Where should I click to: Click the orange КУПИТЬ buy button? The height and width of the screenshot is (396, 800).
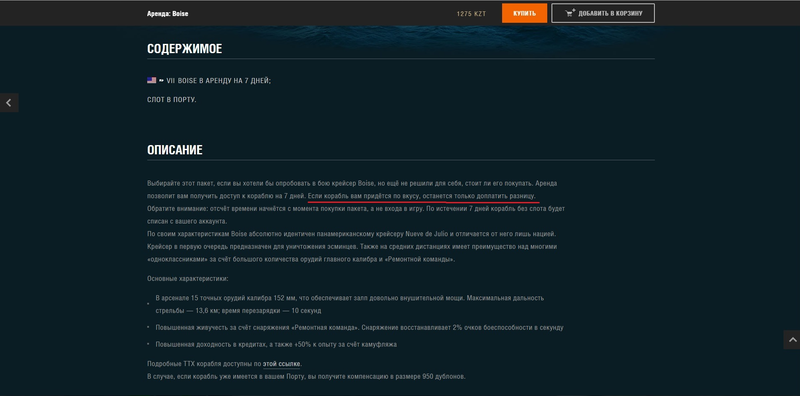pyautogui.click(x=524, y=13)
